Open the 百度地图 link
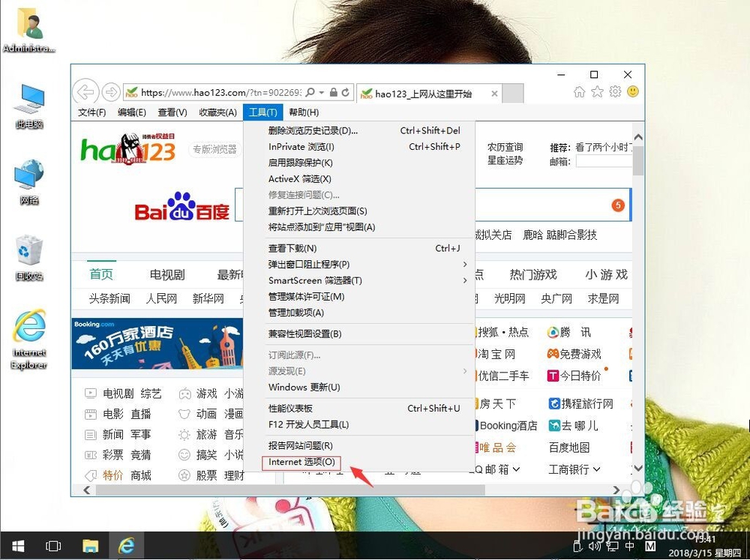 (x=569, y=448)
